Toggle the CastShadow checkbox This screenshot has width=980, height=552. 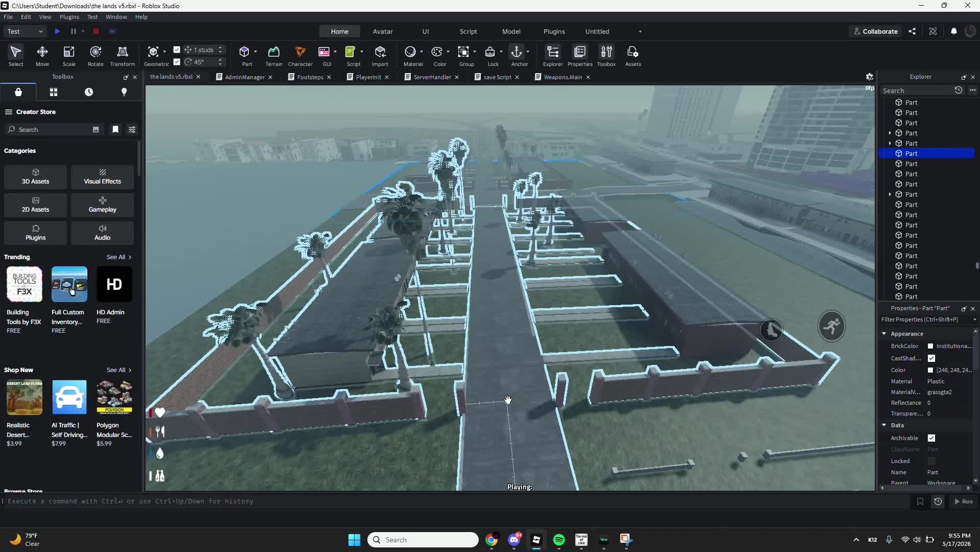(931, 358)
